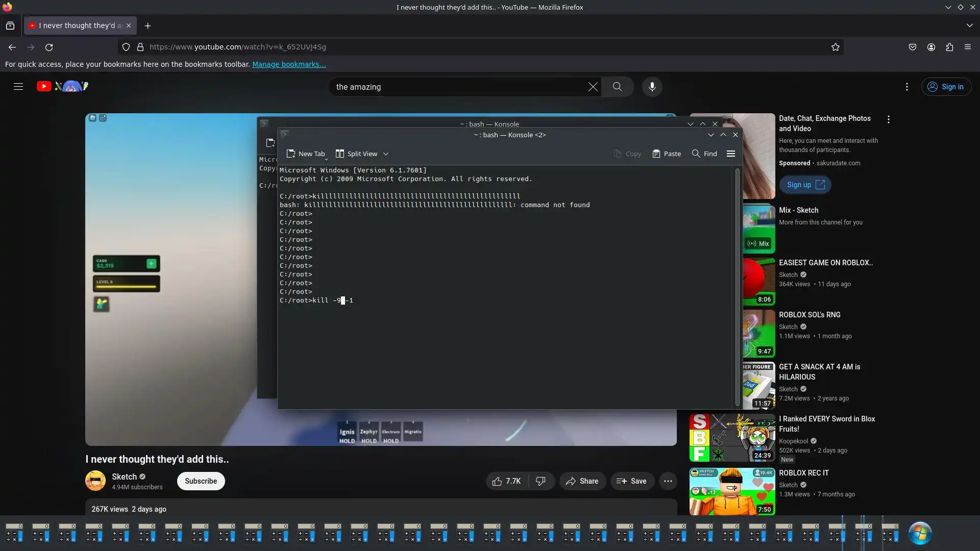Click the YouTube search magnifier button
This screenshot has height=551, width=980.
click(x=617, y=87)
